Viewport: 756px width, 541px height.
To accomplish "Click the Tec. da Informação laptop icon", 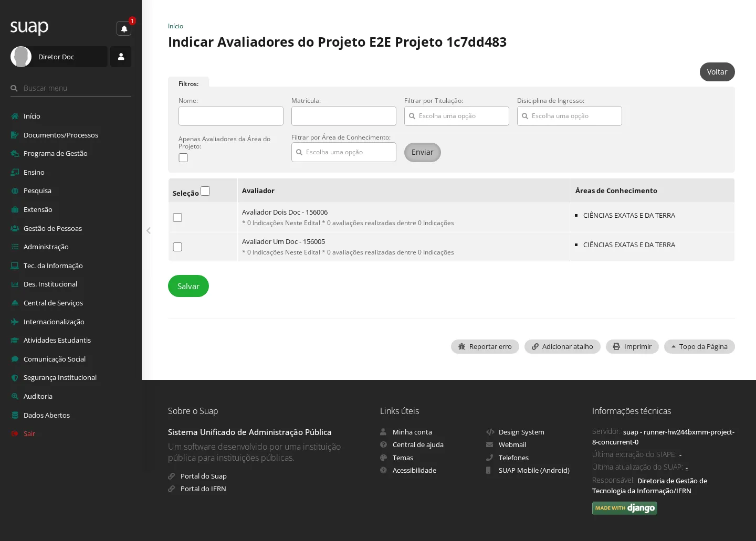I will coord(15,266).
